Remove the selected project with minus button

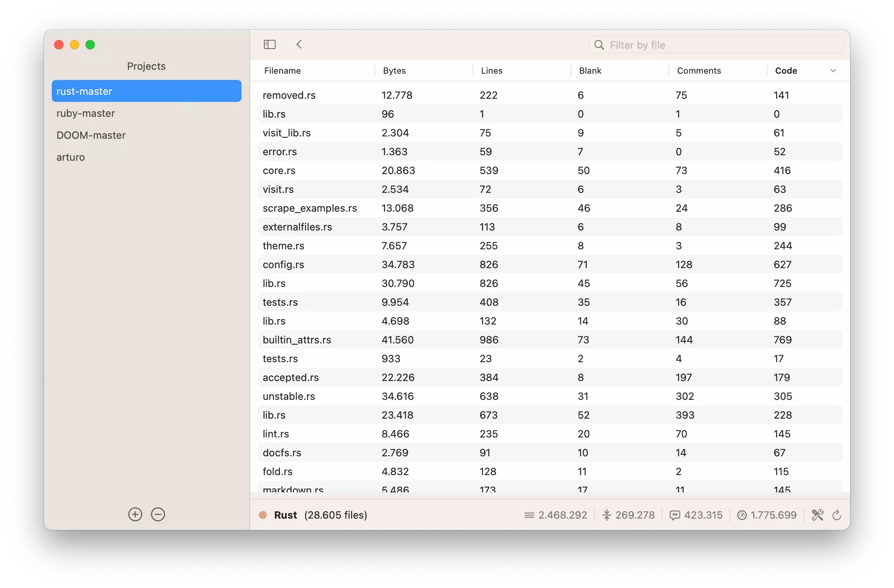[x=158, y=514]
